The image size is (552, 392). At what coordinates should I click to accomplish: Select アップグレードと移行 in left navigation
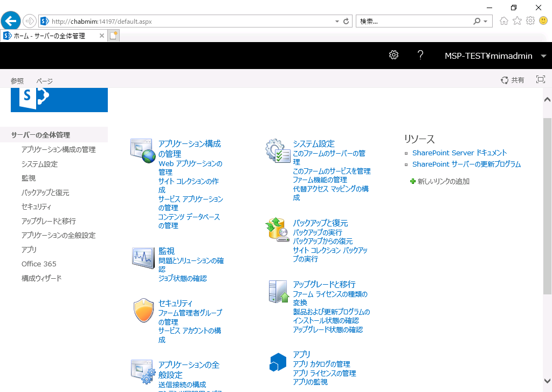point(49,221)
